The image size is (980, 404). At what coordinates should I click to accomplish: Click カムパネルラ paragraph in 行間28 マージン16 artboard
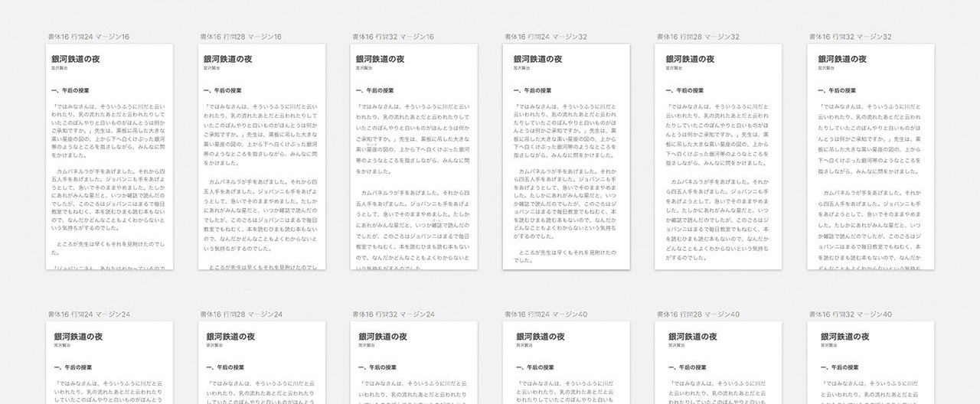click(x=261, y=214)
